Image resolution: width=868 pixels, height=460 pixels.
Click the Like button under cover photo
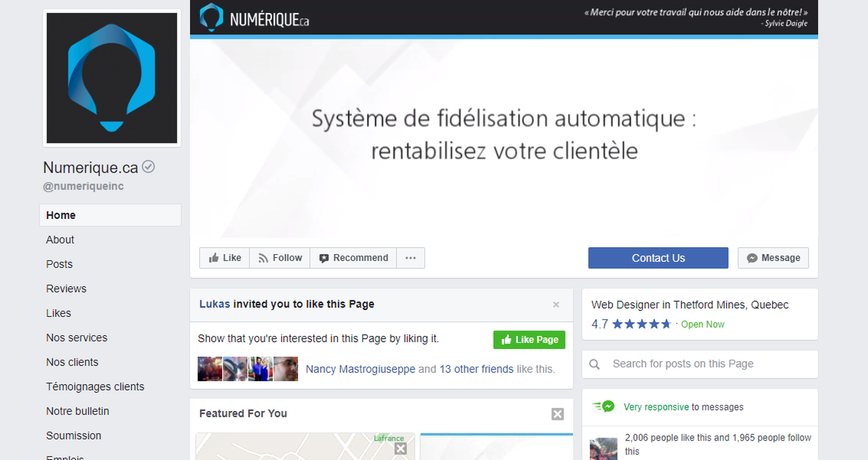[x=225, y=258]
